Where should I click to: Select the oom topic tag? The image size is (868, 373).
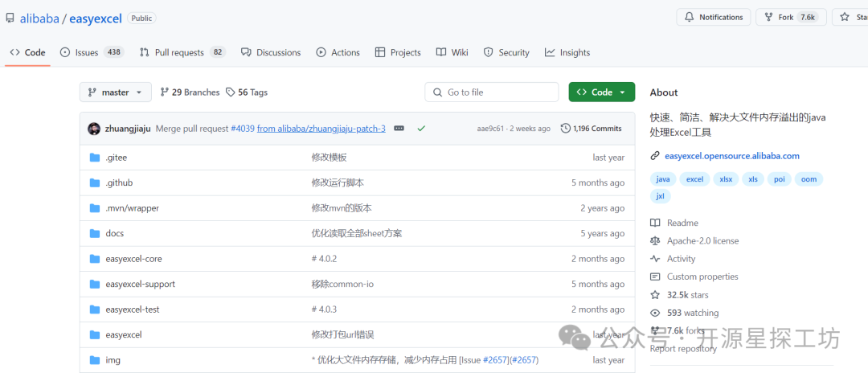pos(809,179)
